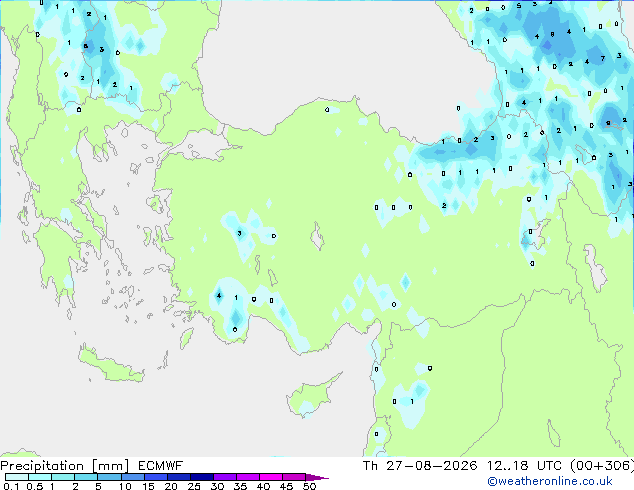
Task: Select the 0.5–1 mm legend swatch
Action: [x=40, y=477]
